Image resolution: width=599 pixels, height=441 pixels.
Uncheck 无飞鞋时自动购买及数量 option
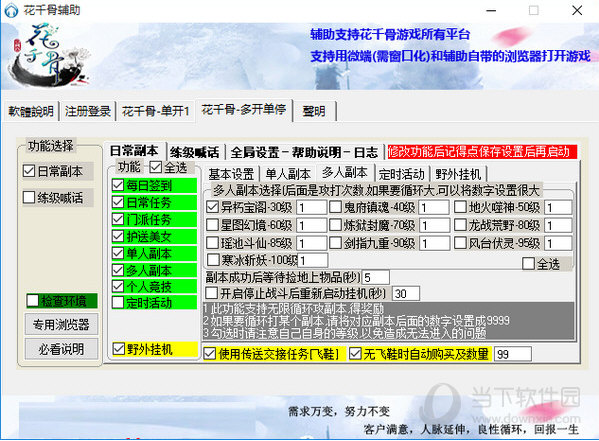[x=355, y=353]
